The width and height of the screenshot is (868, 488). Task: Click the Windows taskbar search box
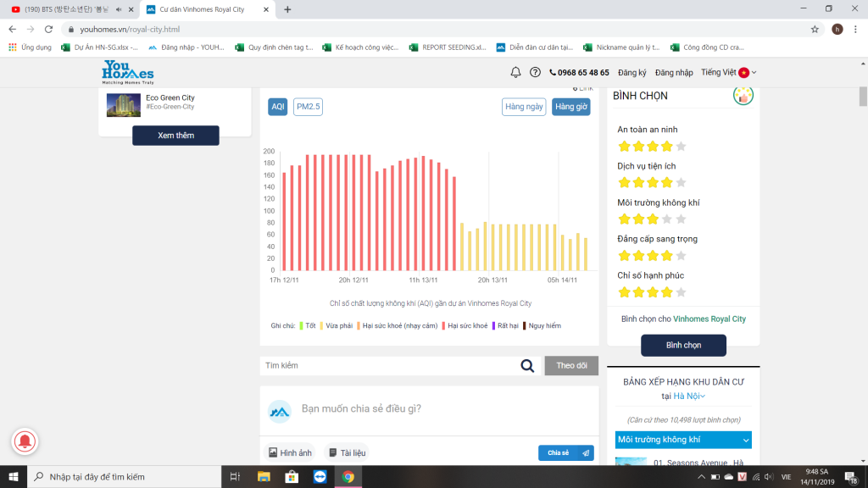tap(124, 476)
